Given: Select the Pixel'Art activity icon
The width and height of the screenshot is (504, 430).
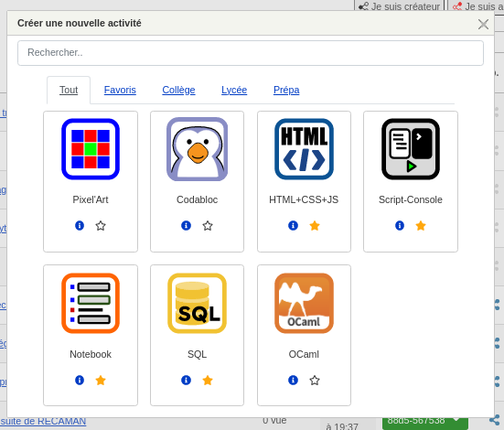Looking at the screenshot, I should (91, 149).
